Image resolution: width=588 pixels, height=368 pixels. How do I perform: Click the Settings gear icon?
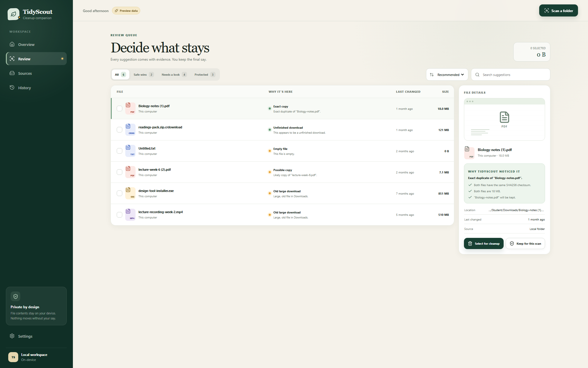pyautogui.click(x=12, y=336)
